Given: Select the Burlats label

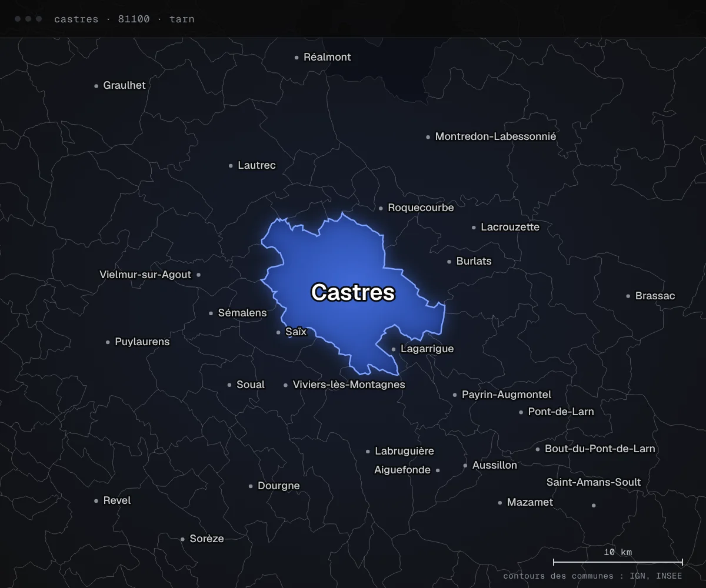Looking at the screenshot, I should pyautogui.click(x=474, y=261).
